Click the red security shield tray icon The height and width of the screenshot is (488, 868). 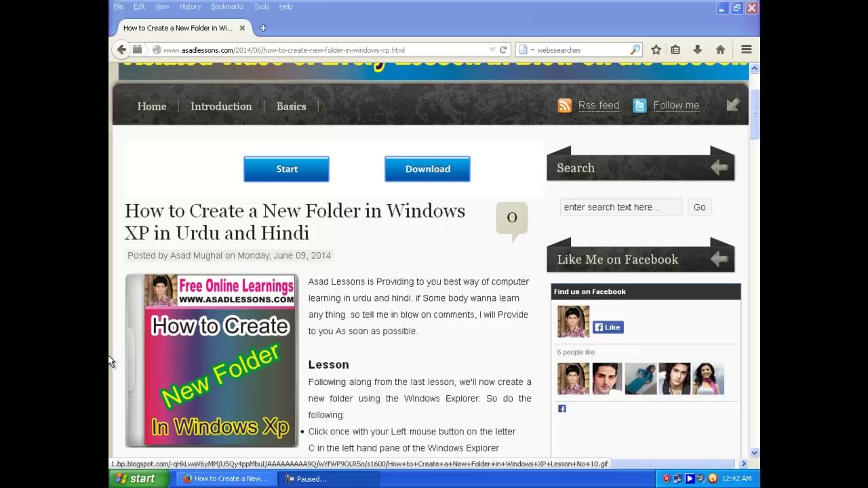(x=667, y=479)
